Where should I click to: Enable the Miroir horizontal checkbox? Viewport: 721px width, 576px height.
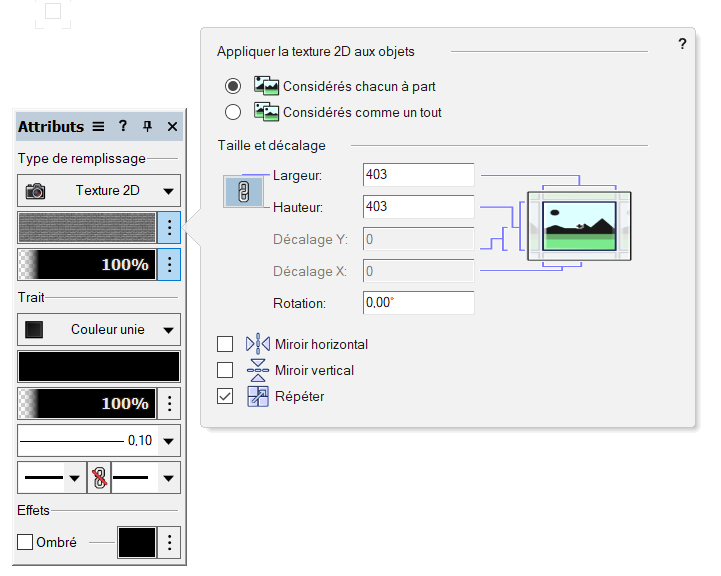[225, 344]
